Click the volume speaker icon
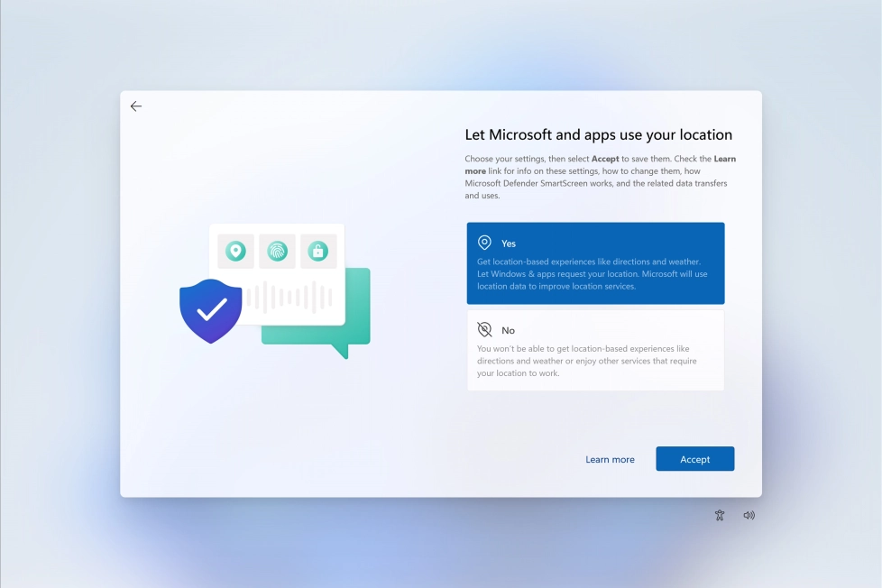Screen dimensions: 882x588 [x=749, y=515]
